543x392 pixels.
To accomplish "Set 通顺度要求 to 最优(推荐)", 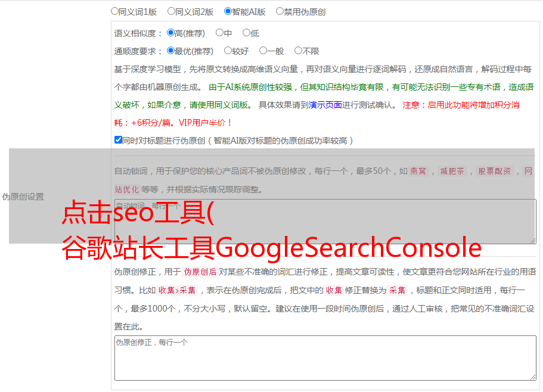I will tap(170, 51).
